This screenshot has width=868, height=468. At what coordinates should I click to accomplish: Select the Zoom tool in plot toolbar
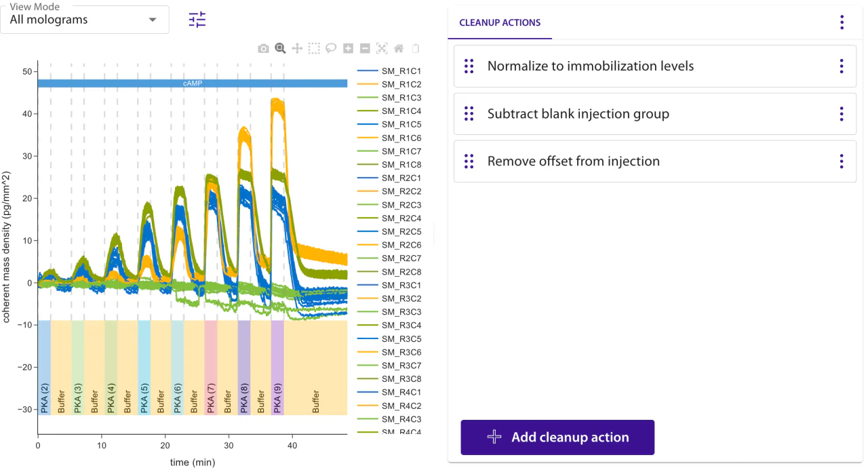[x=280, y=48]
